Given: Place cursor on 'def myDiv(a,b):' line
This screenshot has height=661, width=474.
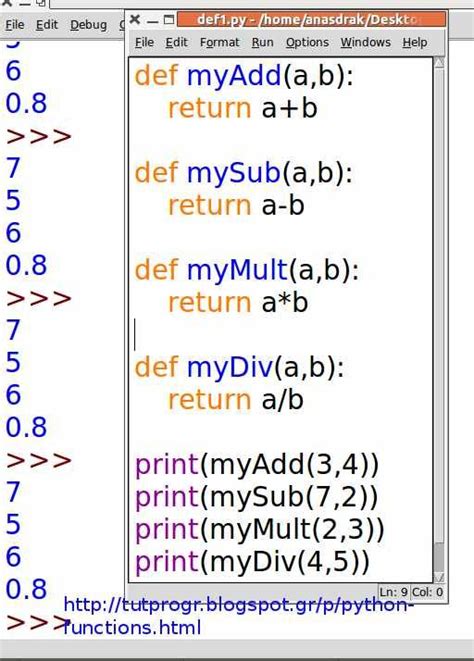Looking at the screenshot, I should tap(239, 367).
